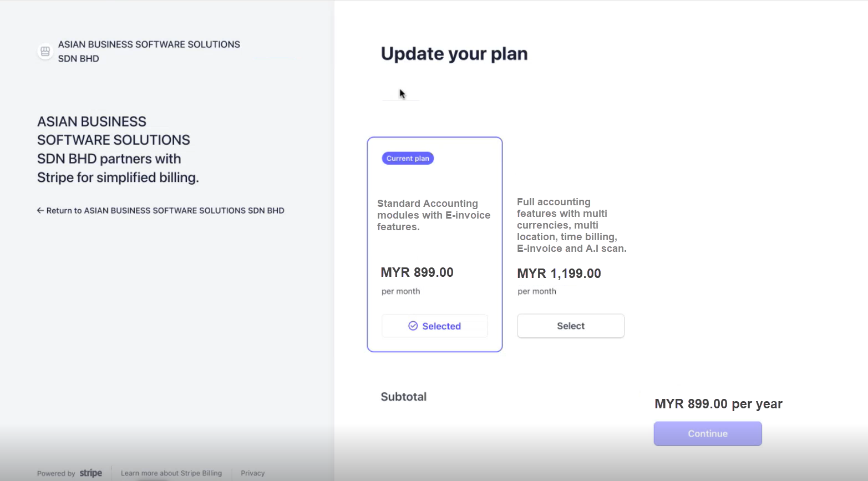The width and height of the screenshot is (868, 481).
Task: Click the Standard Accounting plan card
Action: [435, 244]
